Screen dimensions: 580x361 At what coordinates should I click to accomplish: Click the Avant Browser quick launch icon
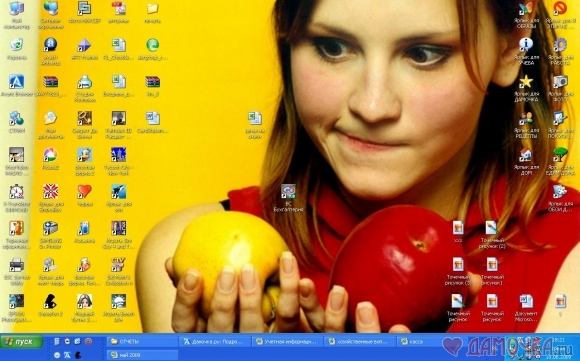pyautogui.click(x=67, y=355)
